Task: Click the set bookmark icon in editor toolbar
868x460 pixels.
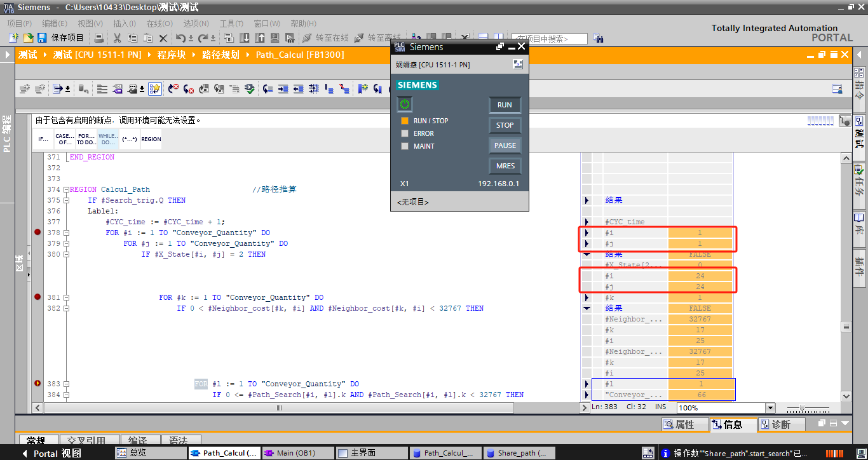Action: 363,89
